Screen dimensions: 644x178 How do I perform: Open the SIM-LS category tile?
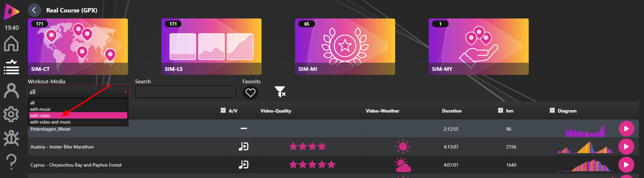pos(211,47)
